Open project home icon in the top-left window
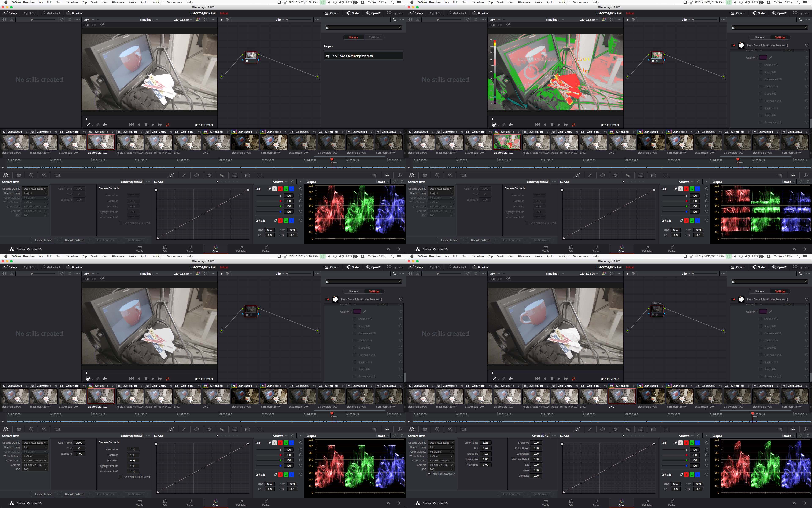Viewport: 812px width, 508px height. tap(388, 249)
